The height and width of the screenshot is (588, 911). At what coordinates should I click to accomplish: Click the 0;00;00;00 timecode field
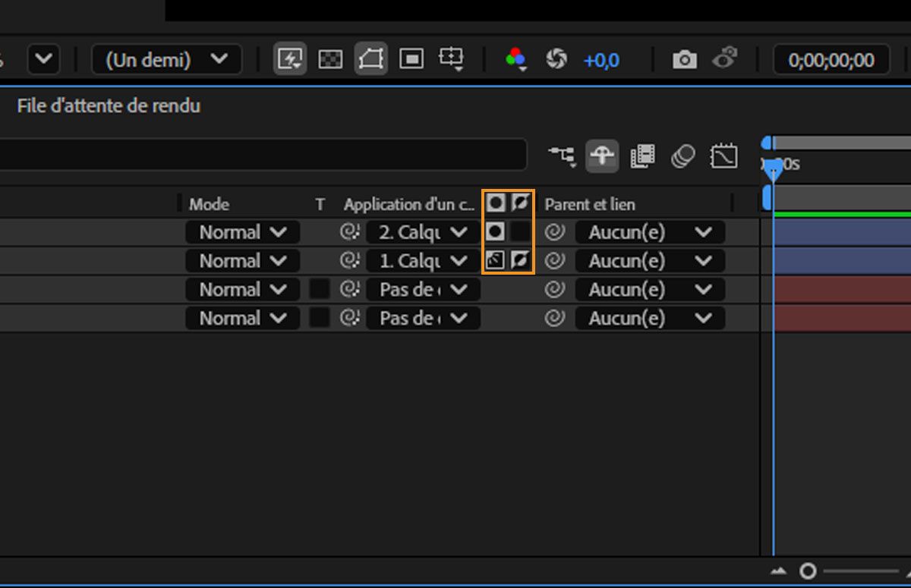pyautogui.click(x=831, y=60)
